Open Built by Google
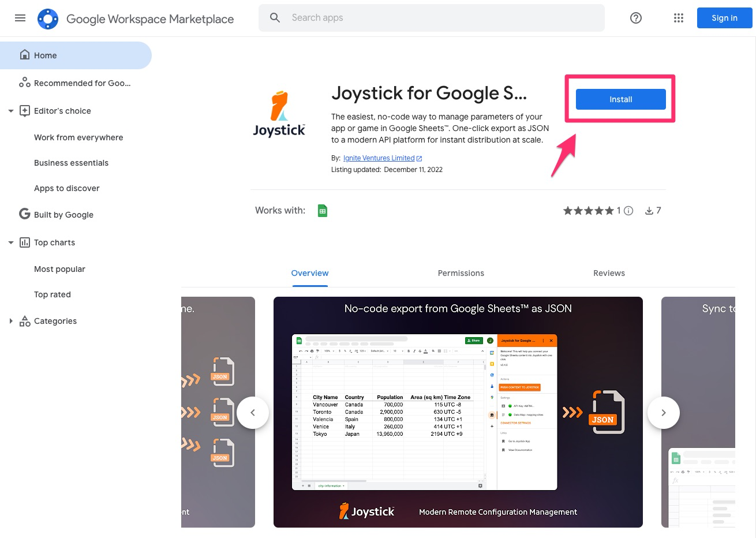756x538 pixels. [x=63, y=215]
